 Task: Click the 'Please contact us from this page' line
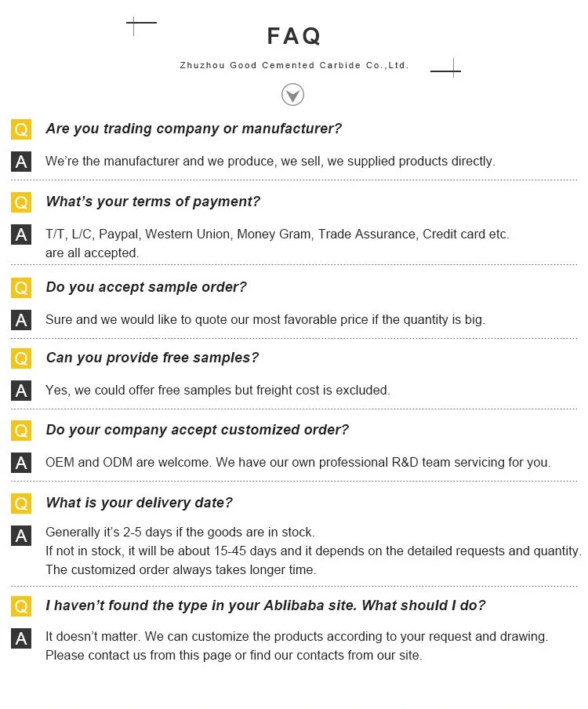point(234,655)
